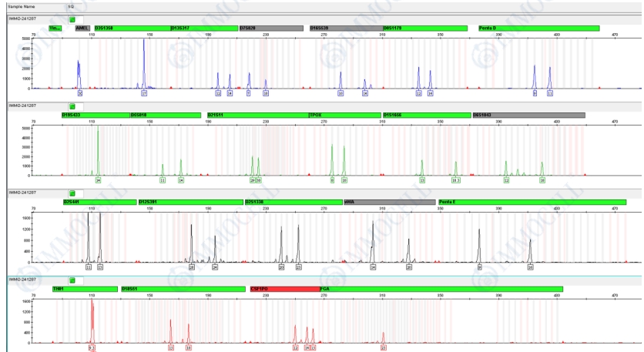This screenshot has width=644, height=352.
Task: Click the green SQ flag in the black-trace panel
Action: tap(72, 193)
